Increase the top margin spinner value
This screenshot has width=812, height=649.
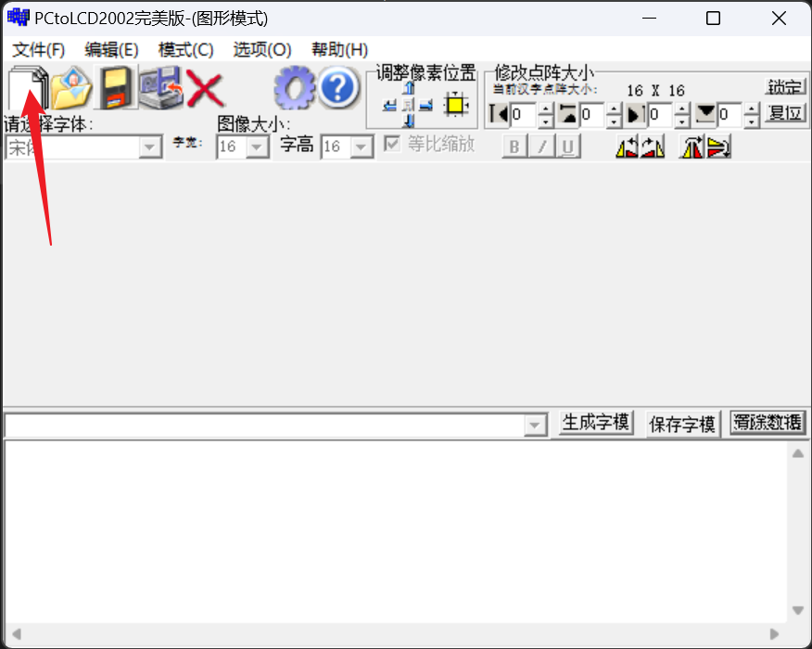[x=614, y=108]
